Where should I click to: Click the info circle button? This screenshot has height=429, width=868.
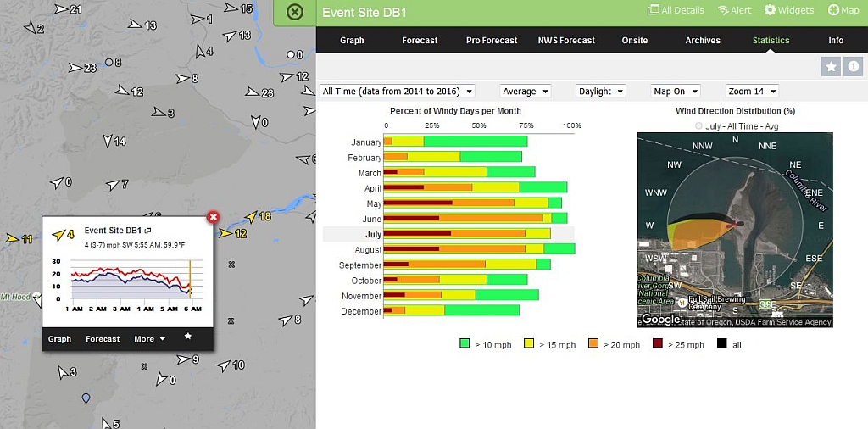(853, 66)
